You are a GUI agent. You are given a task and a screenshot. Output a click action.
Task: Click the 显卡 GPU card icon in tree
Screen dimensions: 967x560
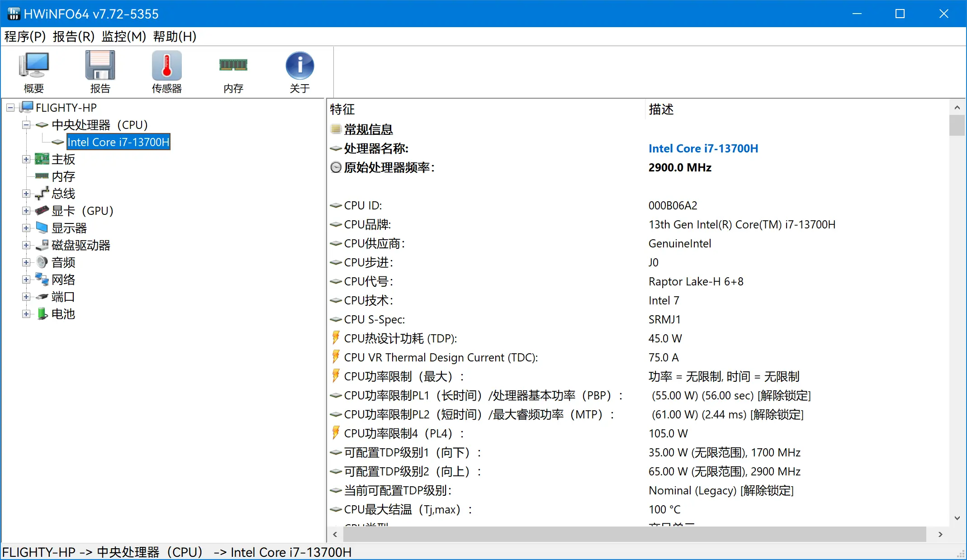click(42, 210)
